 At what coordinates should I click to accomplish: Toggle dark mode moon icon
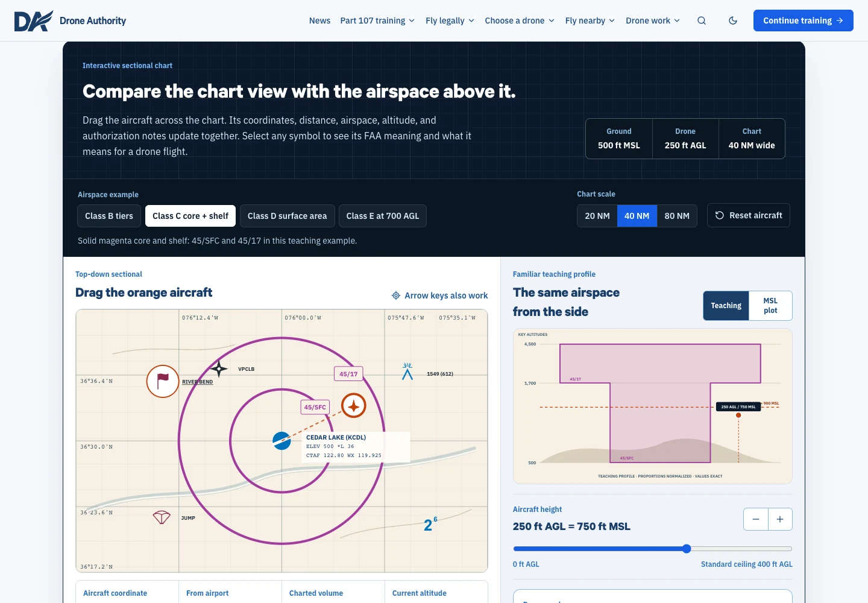733,21
